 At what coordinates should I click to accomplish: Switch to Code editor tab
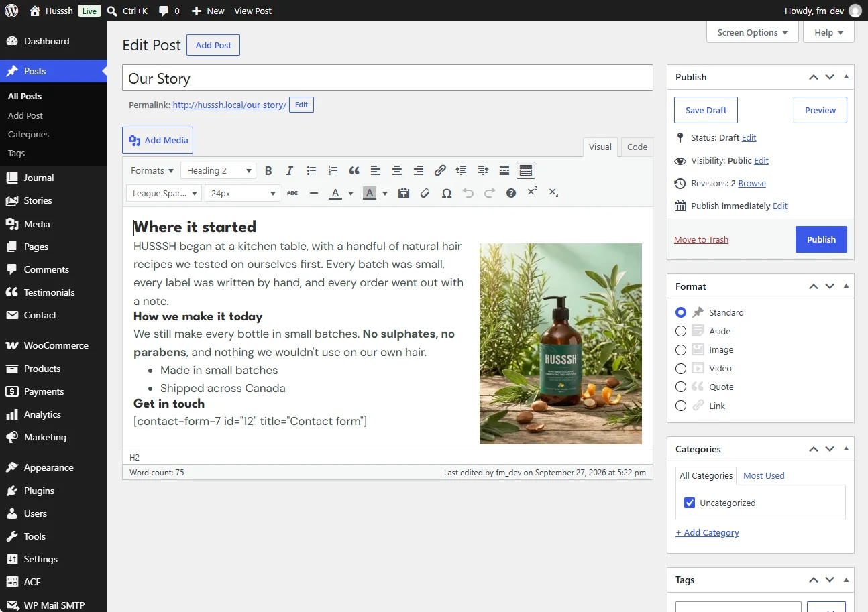coord(637,147)
